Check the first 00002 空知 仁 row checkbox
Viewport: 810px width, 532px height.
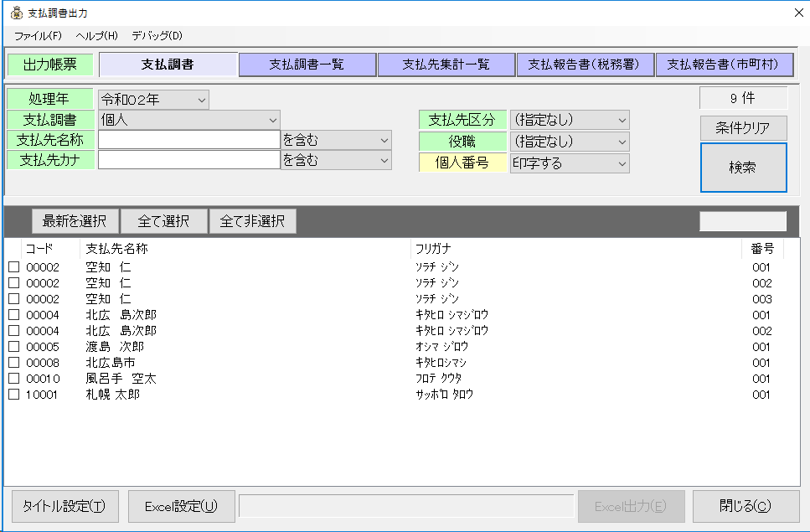[13, 267]
